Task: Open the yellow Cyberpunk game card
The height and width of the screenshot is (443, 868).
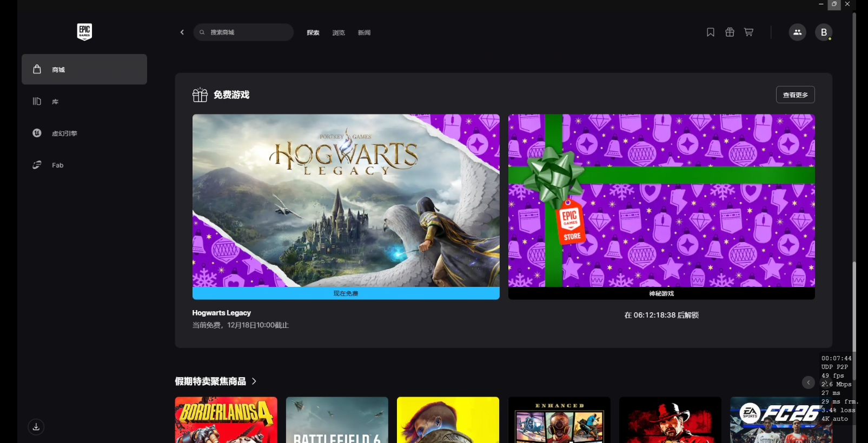Action: [448, 420]
